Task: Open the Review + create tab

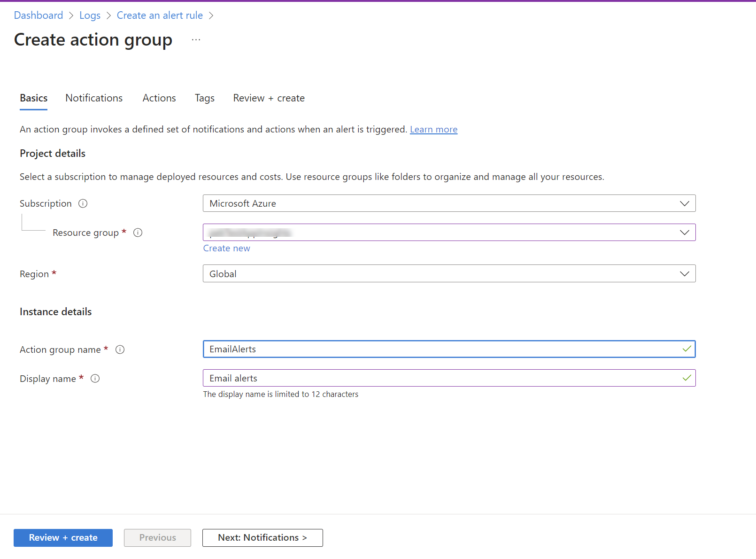Action: click(x=269, y=98)
